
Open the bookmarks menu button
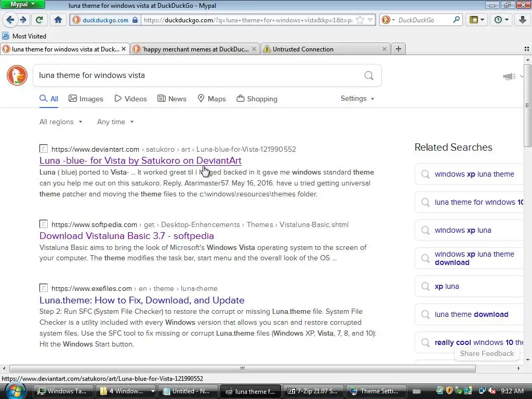(x=477, y=20)
